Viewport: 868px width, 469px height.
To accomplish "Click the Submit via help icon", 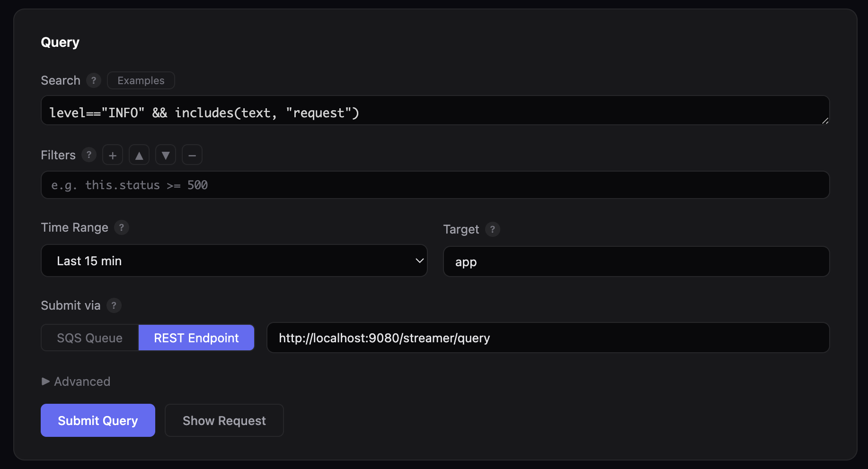I will (x=114, y=305).
